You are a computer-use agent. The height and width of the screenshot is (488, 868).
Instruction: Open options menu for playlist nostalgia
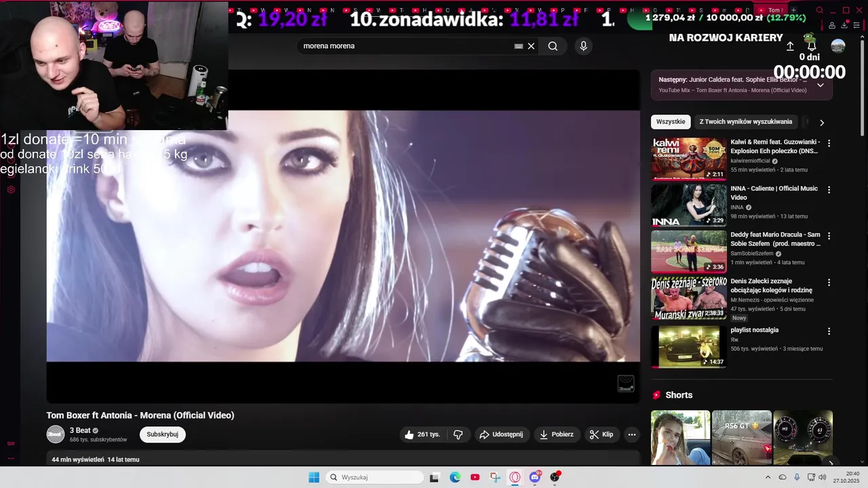pyautogui.click(x=829, y=331)
